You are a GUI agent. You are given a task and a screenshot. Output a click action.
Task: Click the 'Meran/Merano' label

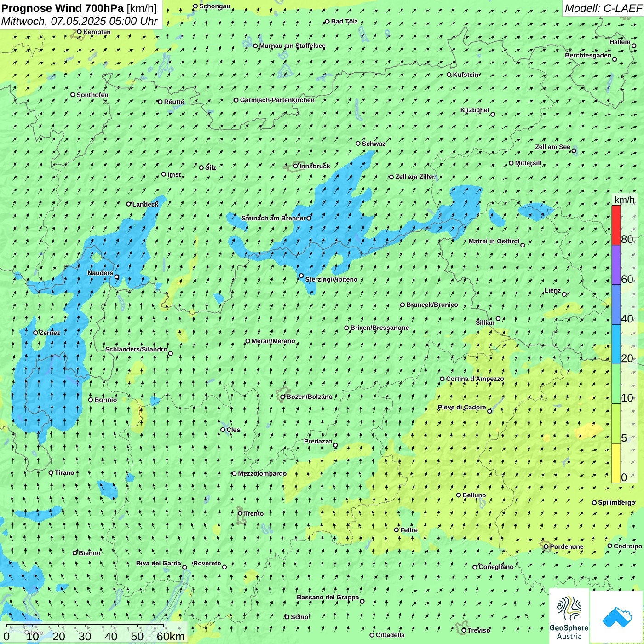273,341
